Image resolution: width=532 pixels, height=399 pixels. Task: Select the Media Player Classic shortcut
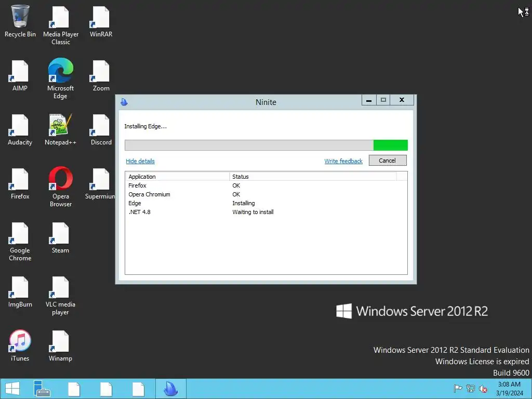click(60, 25)
